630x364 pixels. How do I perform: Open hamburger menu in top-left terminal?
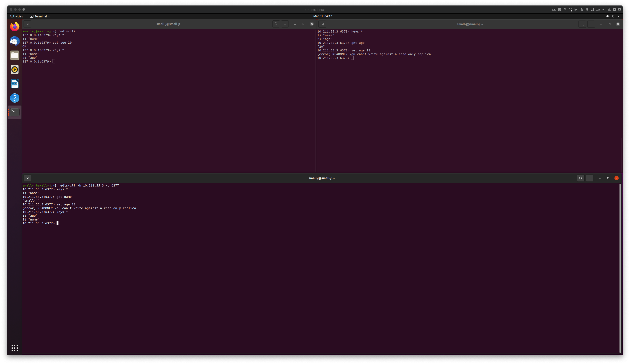[x=285, y=24]
